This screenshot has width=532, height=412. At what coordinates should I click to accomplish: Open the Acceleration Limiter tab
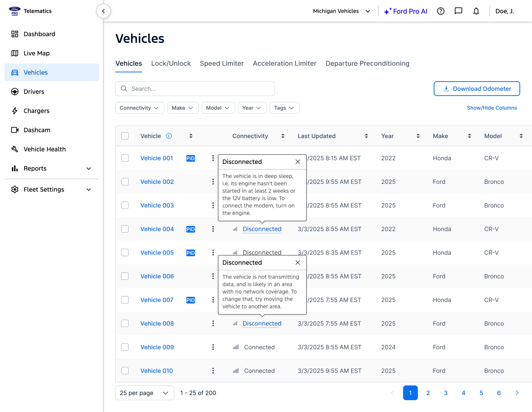tap(284, 63)
